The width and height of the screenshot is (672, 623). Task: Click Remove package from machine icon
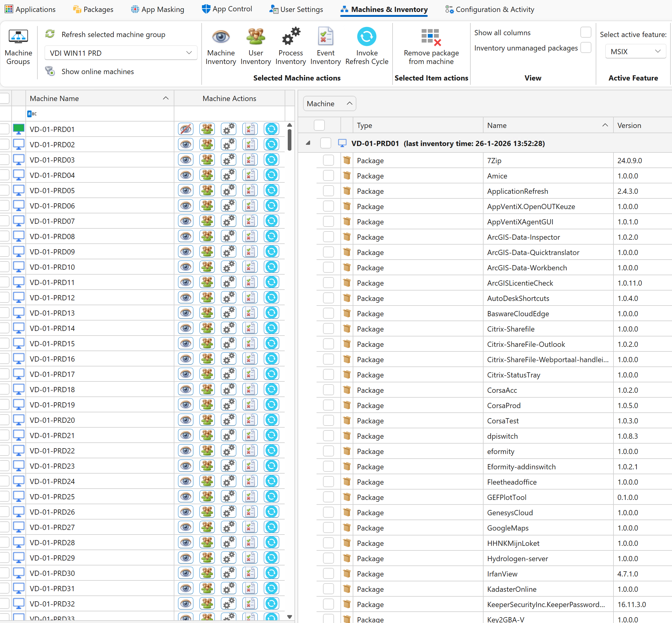(x=431, y=37)
